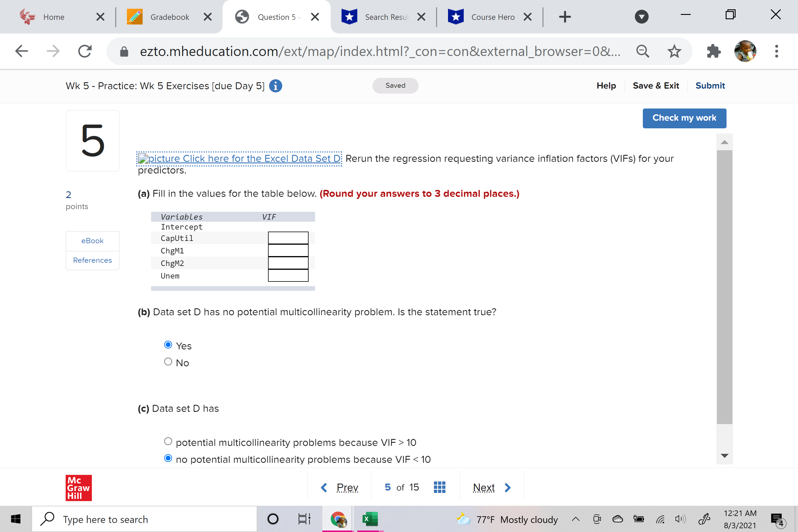Click the Windows Start button
The image size is (798, 532).
[x=15, y=519]
